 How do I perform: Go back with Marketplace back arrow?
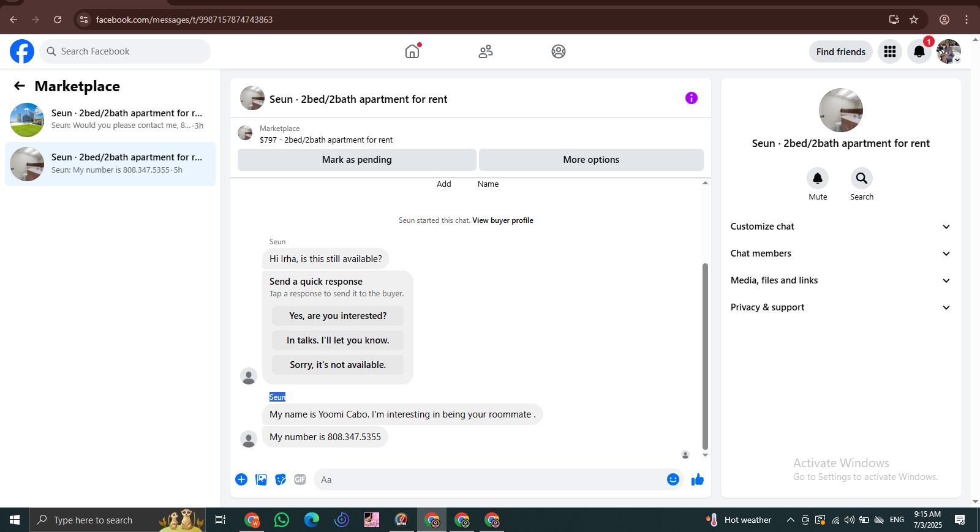pyautogui.click(x=20, y=86)
